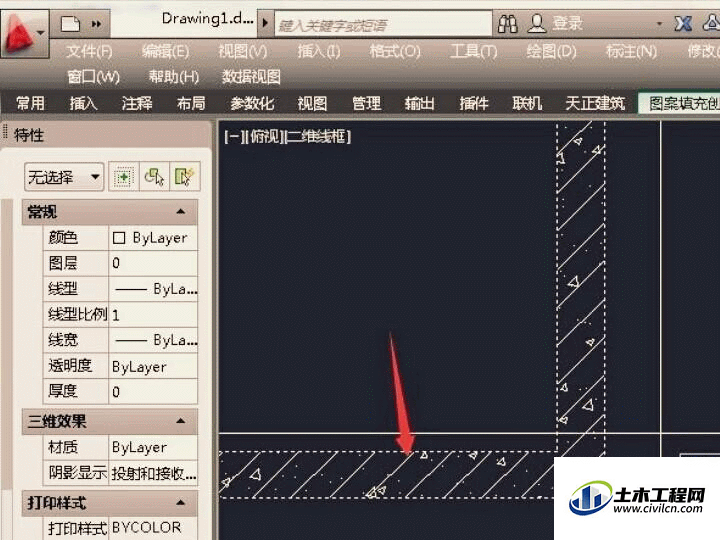This screenshot has height=540, width=720.
Task: Select the horizontal concrete hatch pattern
Action: coord(386,474)
